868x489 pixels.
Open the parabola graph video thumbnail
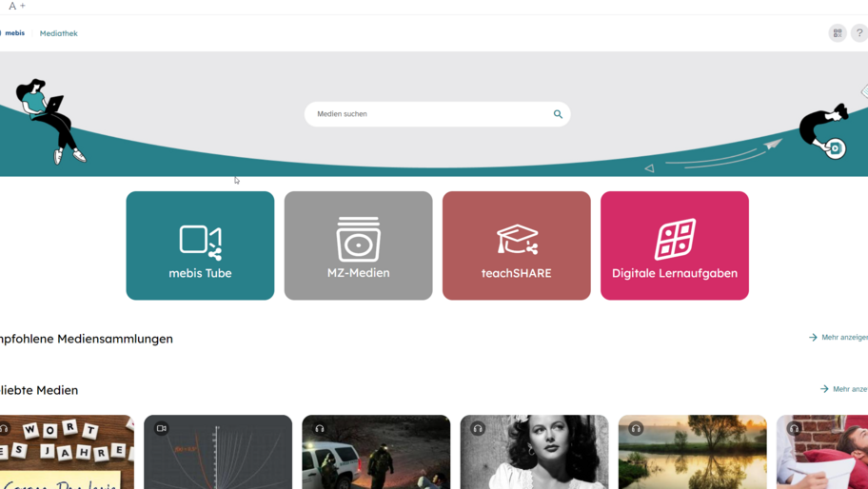[x=218, y=452]
